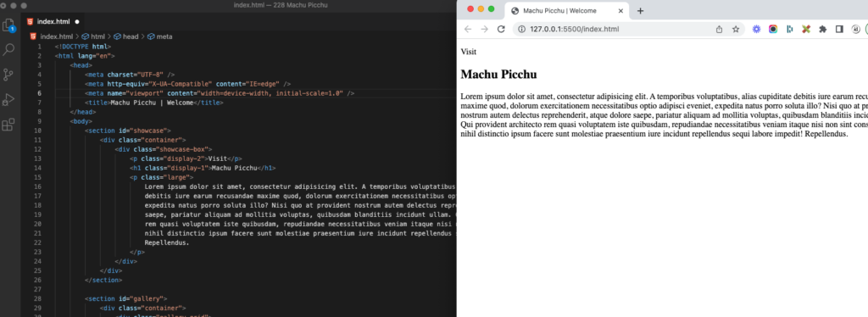This screenshot has width=868, height=317.
Task: Click the Repellendus. line in the code
Action: pos(167,242)
